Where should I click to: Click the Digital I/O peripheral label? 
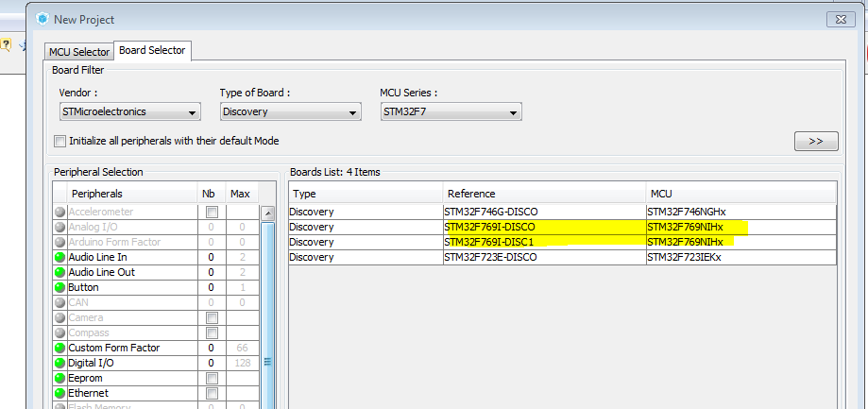click(92, 363)
